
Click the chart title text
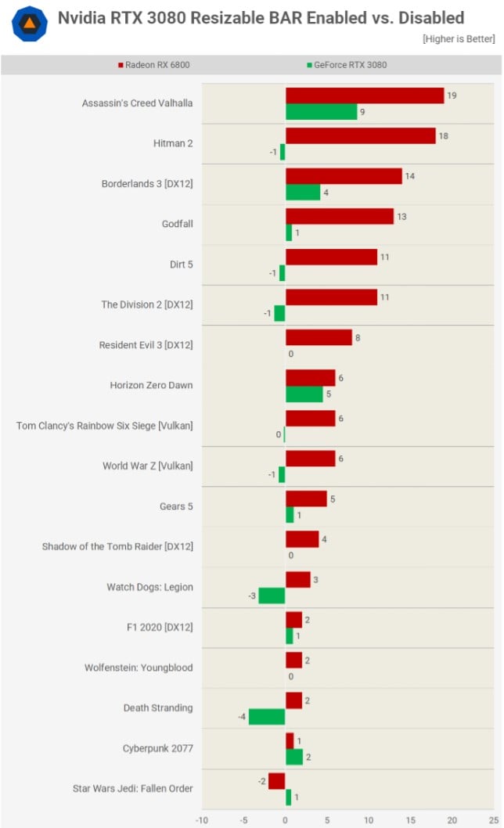pos(261,18)
